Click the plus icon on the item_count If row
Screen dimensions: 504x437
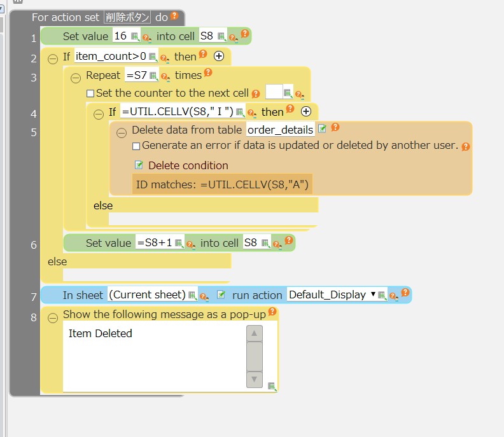pos(219,57)
